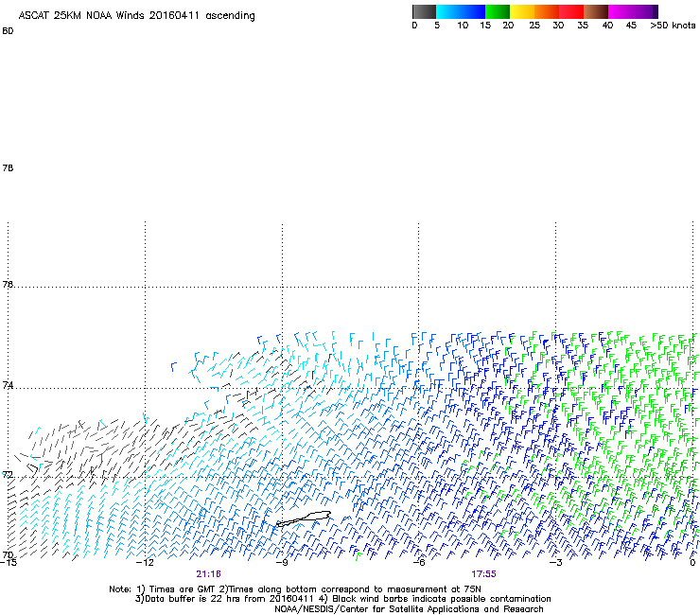This screenshot has height=615, width=700.
Task: Click the plot title "ASCAT 25KM NOAA Winds 20160411 ascending"
Action: 136,16
